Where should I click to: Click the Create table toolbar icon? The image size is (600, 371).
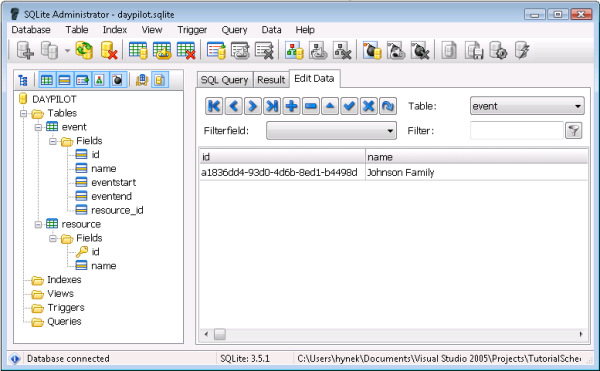tap(138, 50)
